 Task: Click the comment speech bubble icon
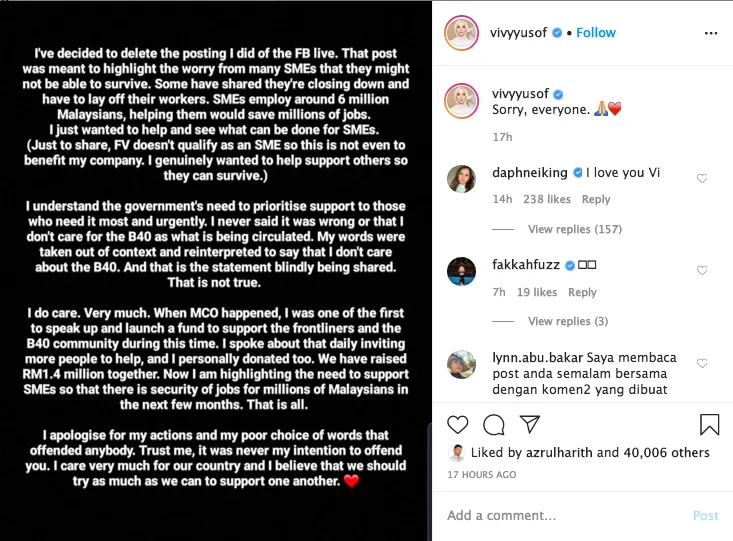[x=494, y=424]
